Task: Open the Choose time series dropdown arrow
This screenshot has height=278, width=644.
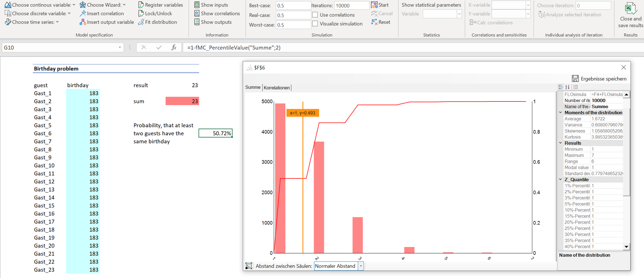Action: pyautogui.click(x=57, y=22)
